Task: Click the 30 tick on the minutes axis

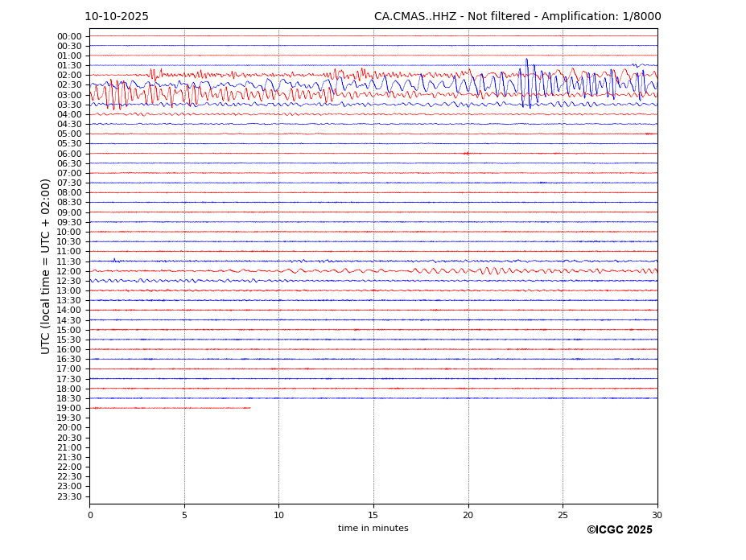Action: pos(657,515)
